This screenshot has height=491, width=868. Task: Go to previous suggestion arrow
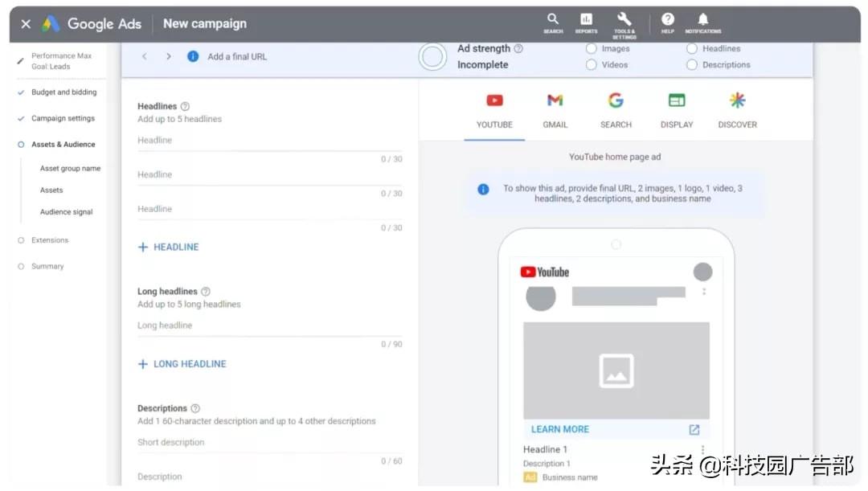click(x=145, y=56)
